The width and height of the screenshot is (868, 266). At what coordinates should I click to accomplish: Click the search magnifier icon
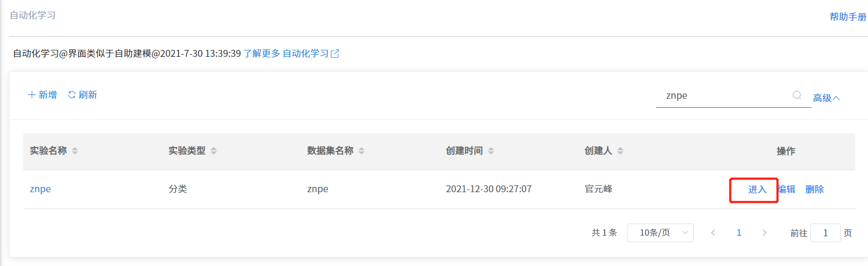point(797,95)
